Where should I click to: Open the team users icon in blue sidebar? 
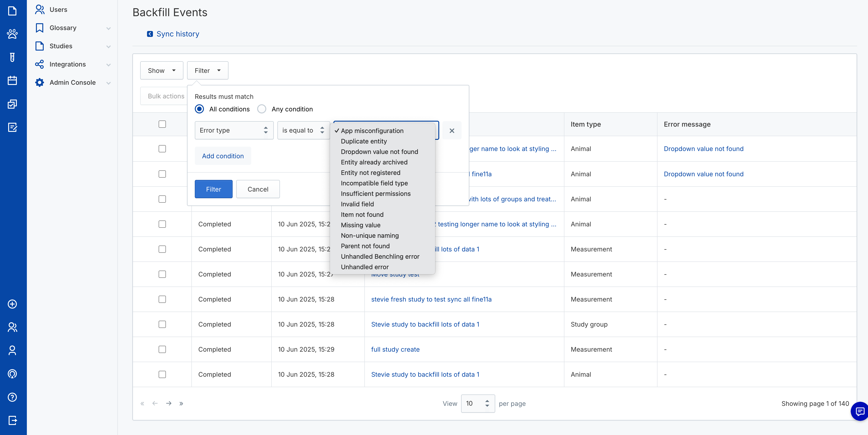coord(12,327)
